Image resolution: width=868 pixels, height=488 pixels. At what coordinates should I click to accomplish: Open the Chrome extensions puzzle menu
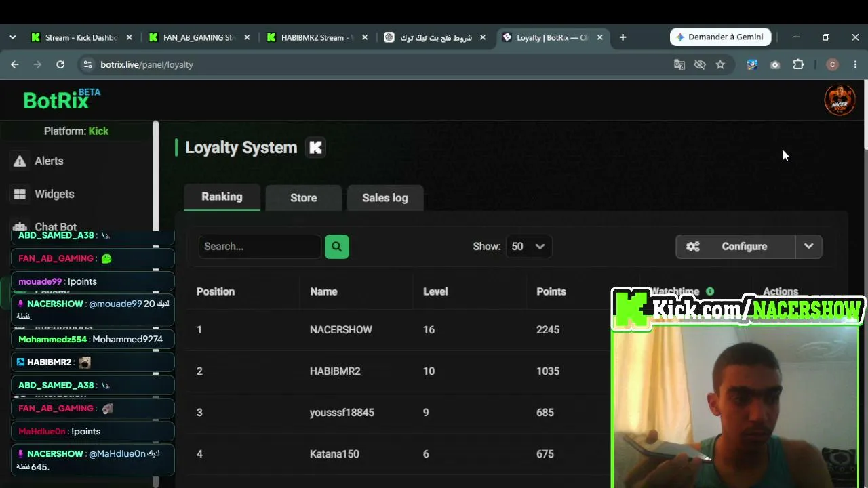coord(798,64)
